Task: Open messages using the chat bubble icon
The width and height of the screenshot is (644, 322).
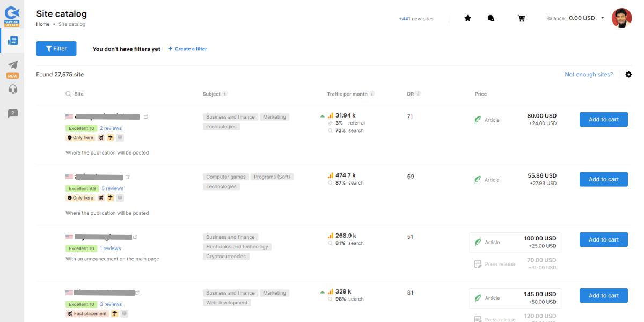Action: pos(491,18)
